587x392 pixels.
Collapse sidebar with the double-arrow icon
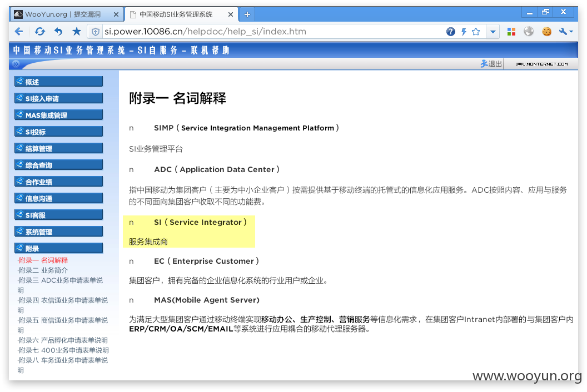16,64
